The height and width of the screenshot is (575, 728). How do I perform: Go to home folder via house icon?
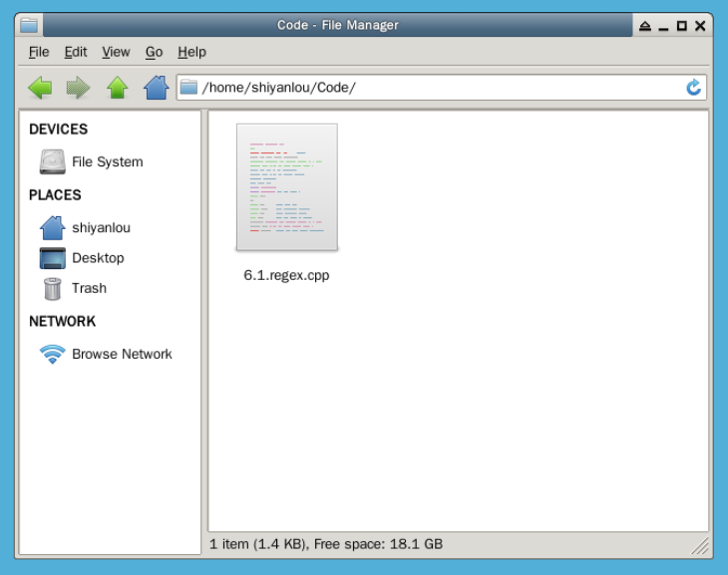pos(156,88)
